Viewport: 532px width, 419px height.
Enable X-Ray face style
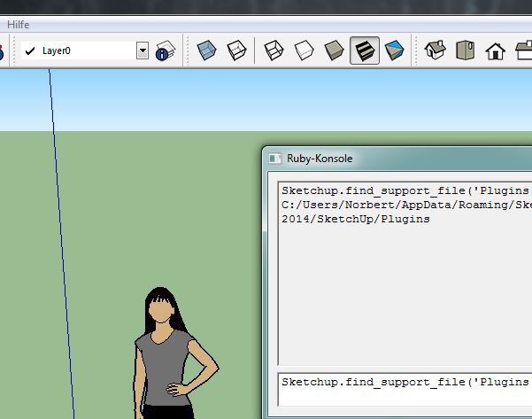(x=206, y=50)
